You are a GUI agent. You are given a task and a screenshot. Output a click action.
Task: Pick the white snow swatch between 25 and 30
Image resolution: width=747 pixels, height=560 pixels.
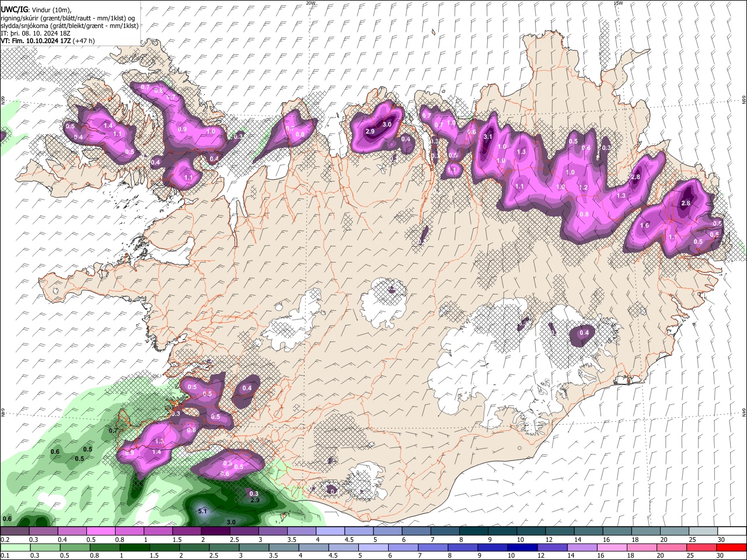pos(703,531)
